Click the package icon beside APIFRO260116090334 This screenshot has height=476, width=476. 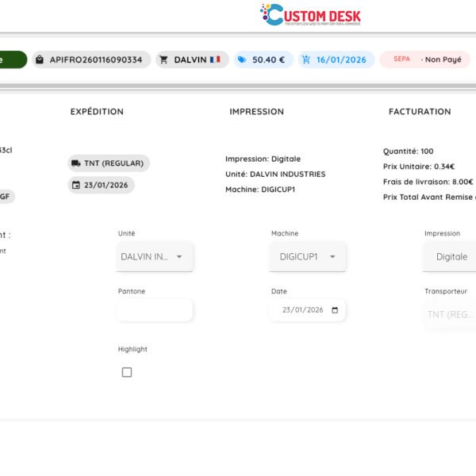40,59
